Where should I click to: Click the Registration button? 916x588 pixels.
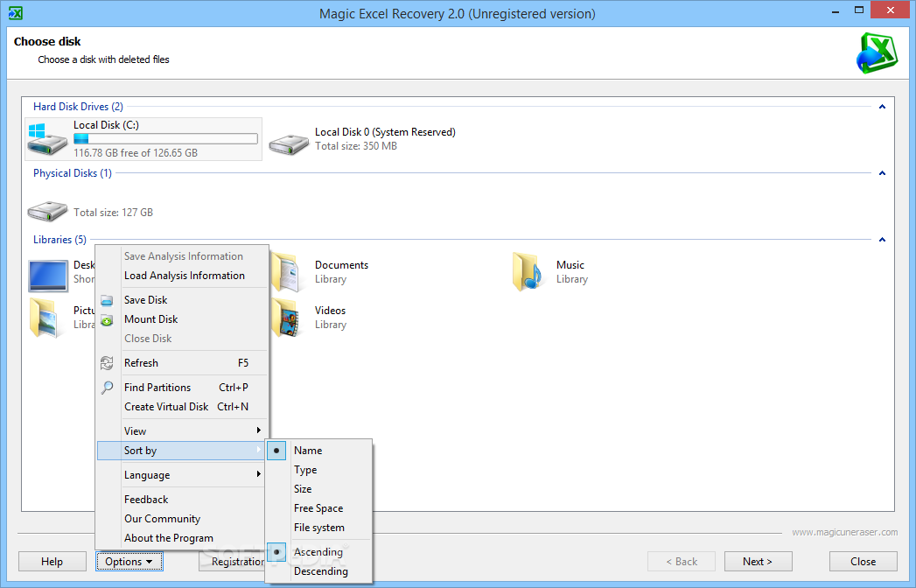233,562
